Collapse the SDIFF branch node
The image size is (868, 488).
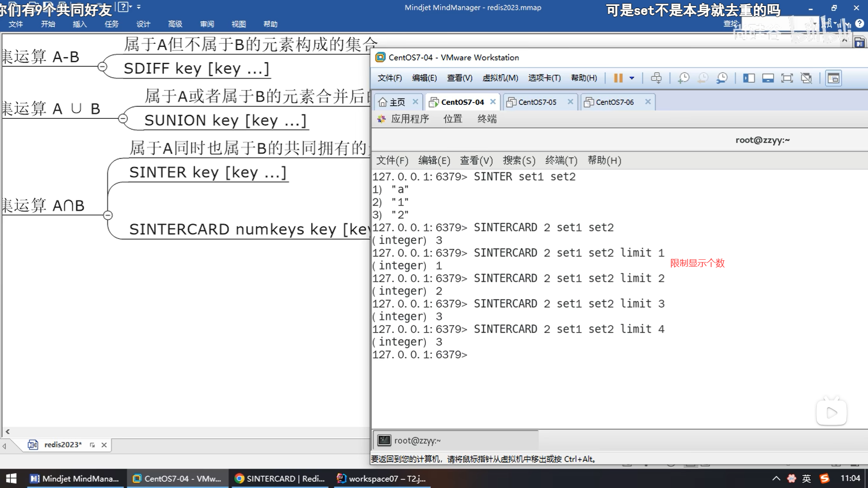(x=103, y=67)
